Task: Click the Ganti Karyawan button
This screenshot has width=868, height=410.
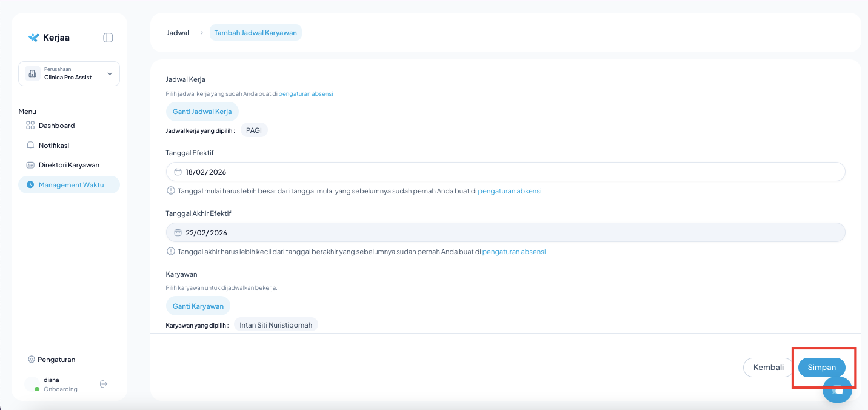Action: click(x=198, y=306)
